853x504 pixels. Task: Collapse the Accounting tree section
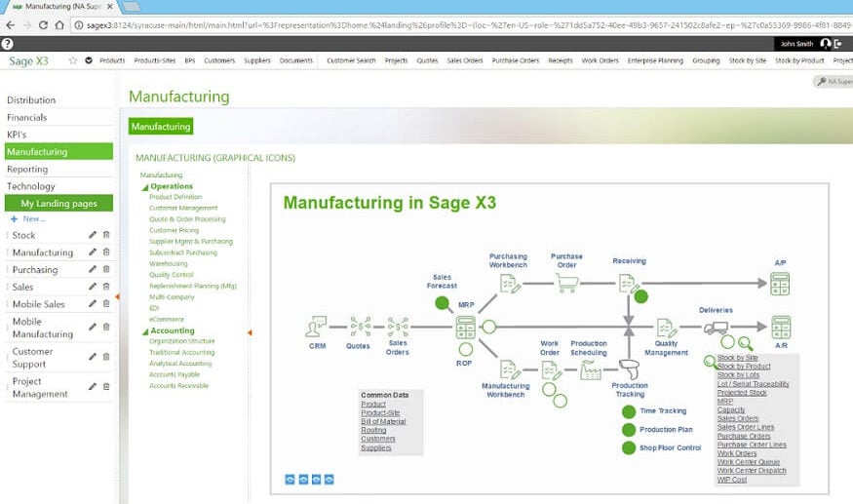click(x=145, y=330)
